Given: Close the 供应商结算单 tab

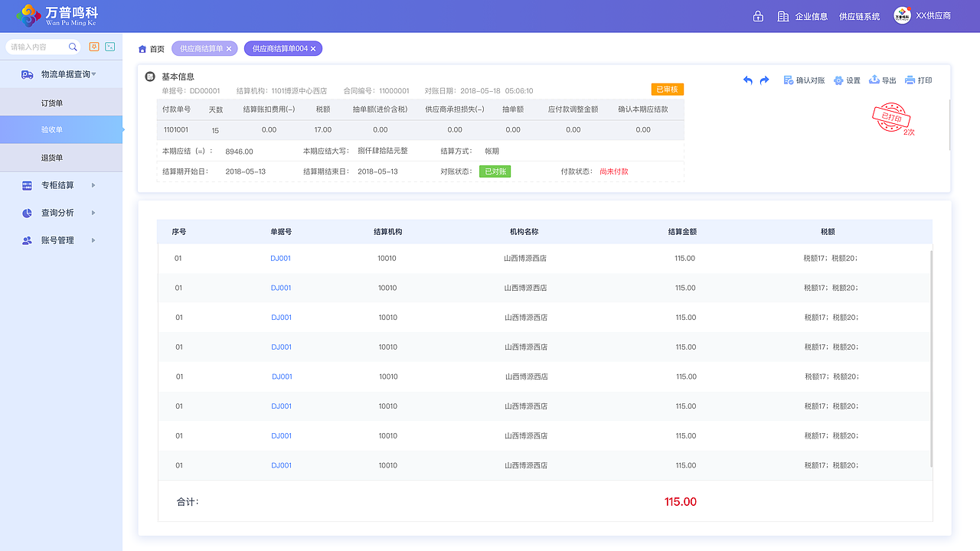Looking at the screenshot, I should point(229,49).
